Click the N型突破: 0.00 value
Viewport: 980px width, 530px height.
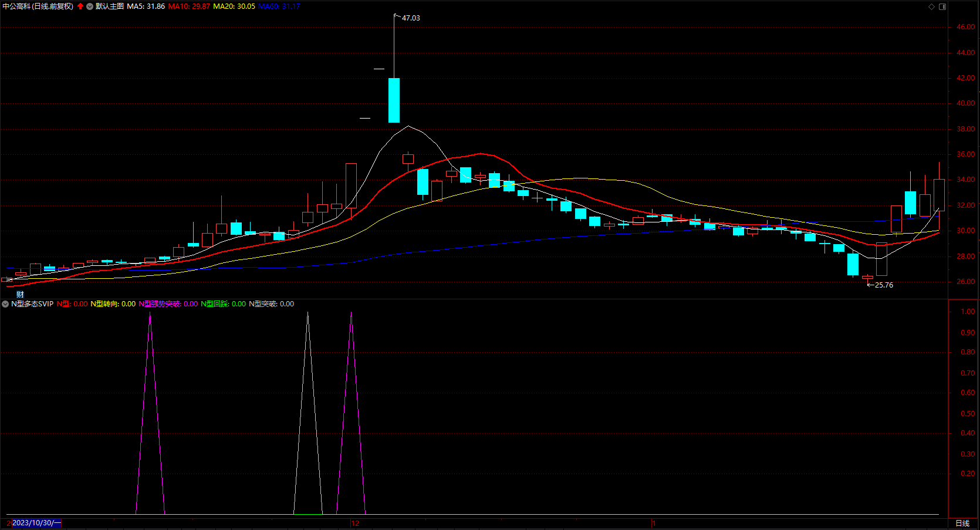click(272, 304)
